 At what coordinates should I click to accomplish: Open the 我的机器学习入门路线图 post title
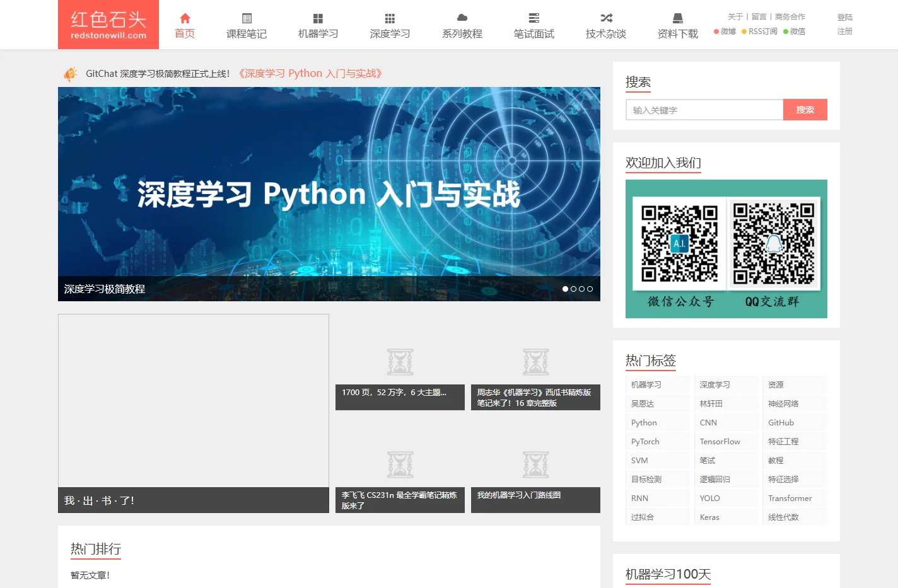point(519,495)
